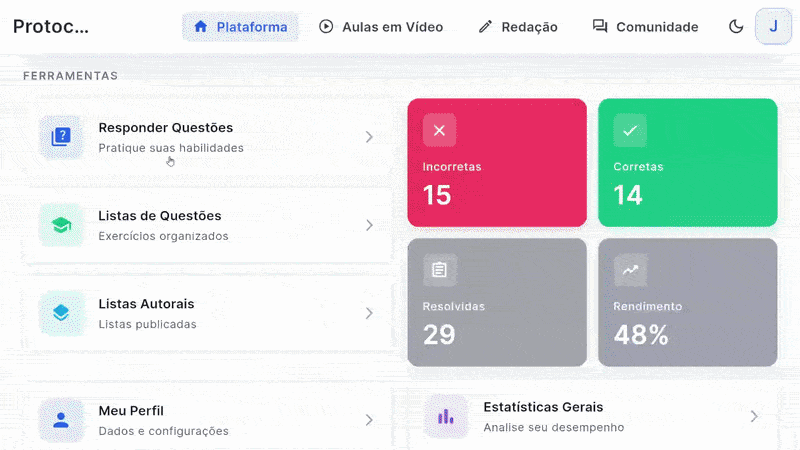The height and width of the screenshot is (450, 800).
Task: Click the home icon in Plataforma tab
Action: point(201,27)
